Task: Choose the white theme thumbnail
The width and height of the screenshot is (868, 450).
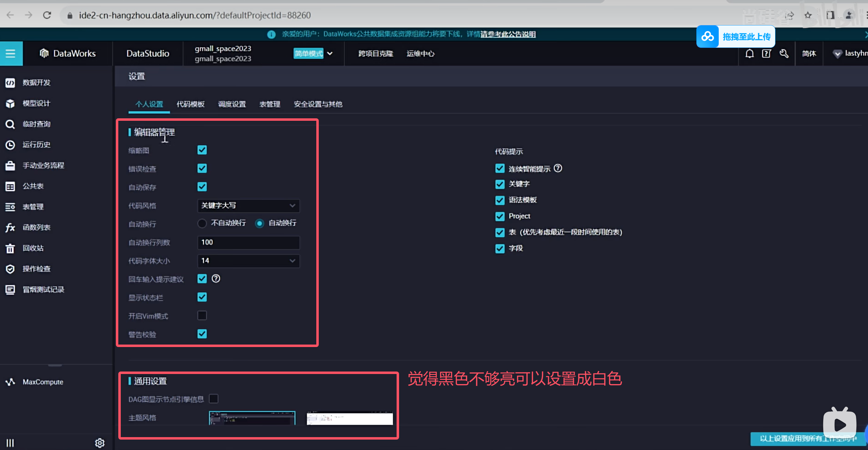Action: [349, 418]
